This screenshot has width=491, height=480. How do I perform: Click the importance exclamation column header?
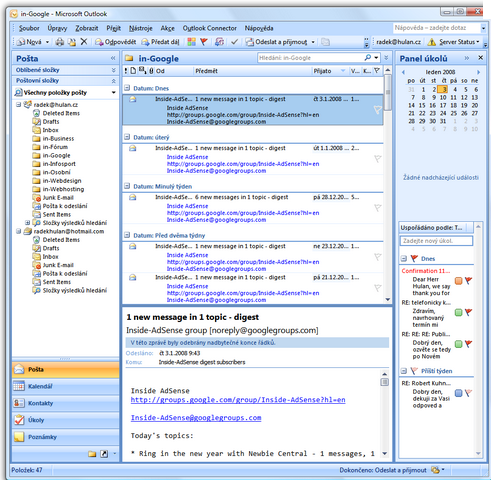(126, 71)
